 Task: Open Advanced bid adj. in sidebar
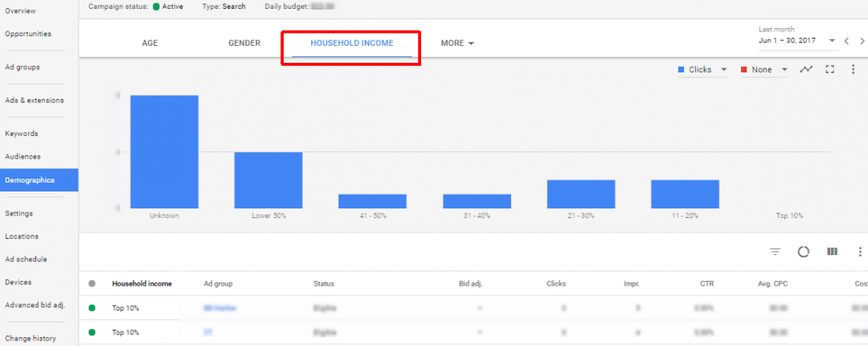pyautogui.click(x=35, y=305)
